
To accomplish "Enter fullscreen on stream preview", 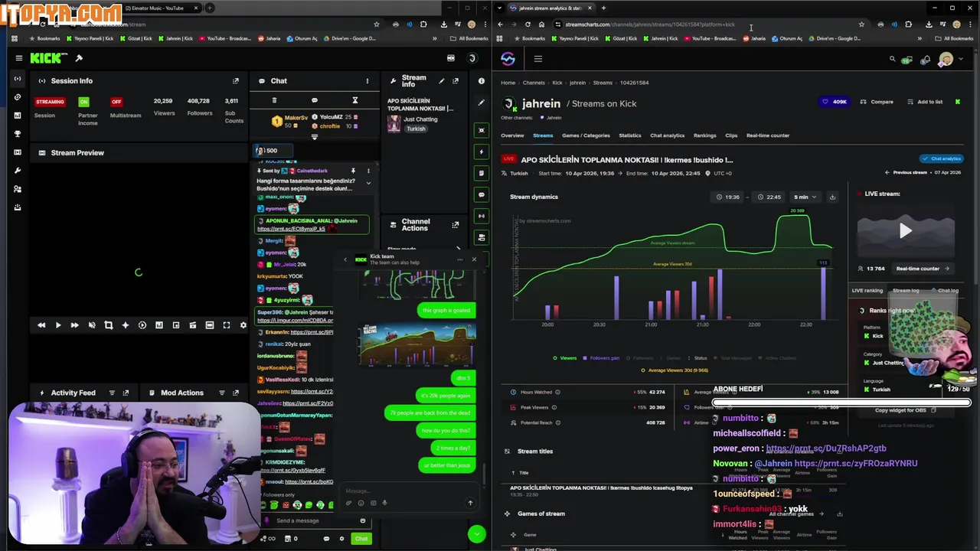I will [x=227, y=325].
